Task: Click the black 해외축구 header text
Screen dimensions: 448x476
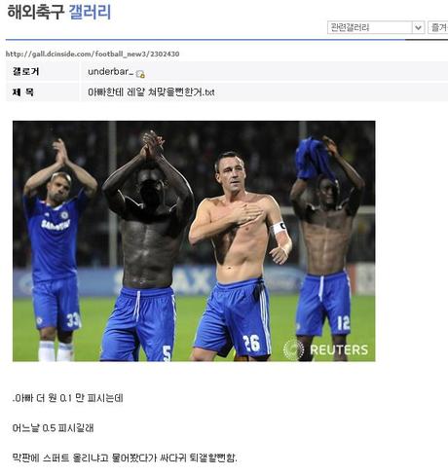Action: coord(36,12)
